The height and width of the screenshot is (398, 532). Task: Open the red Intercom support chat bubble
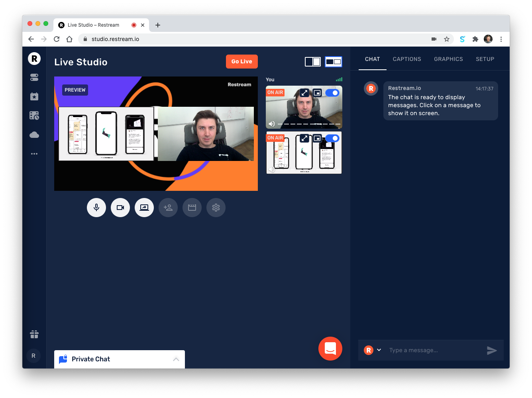coord(330,349)
